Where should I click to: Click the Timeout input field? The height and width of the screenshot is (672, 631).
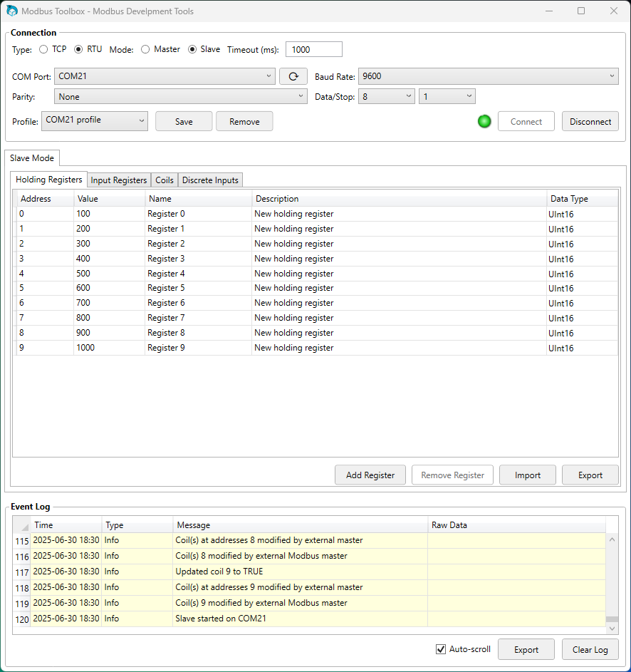[x=313, y=49]
